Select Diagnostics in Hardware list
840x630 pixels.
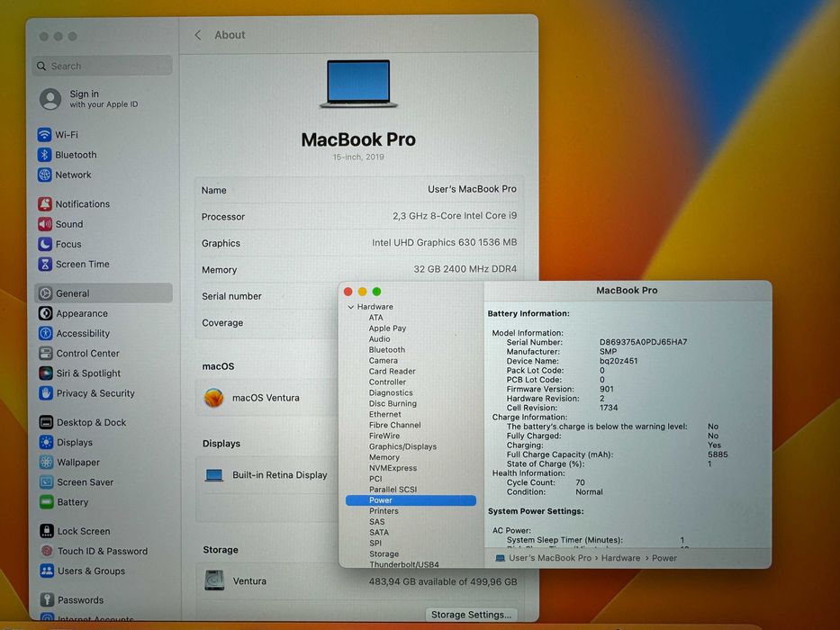391,392
